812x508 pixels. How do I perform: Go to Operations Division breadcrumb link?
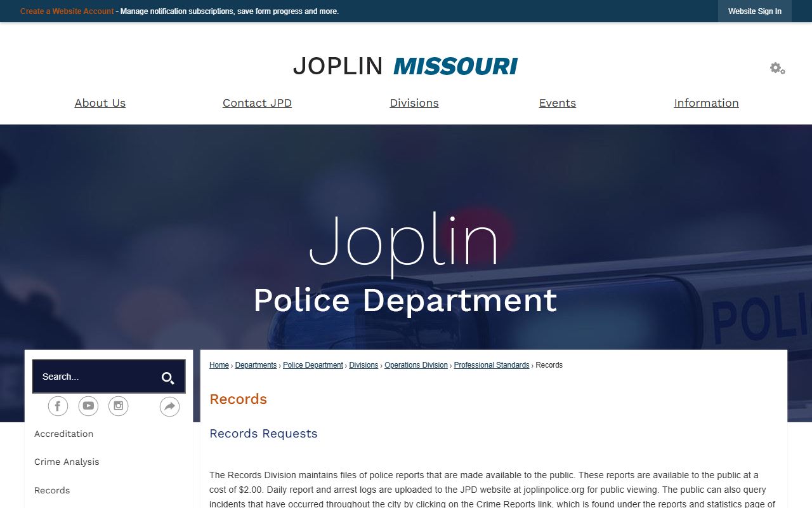click(x=416, y=365)
